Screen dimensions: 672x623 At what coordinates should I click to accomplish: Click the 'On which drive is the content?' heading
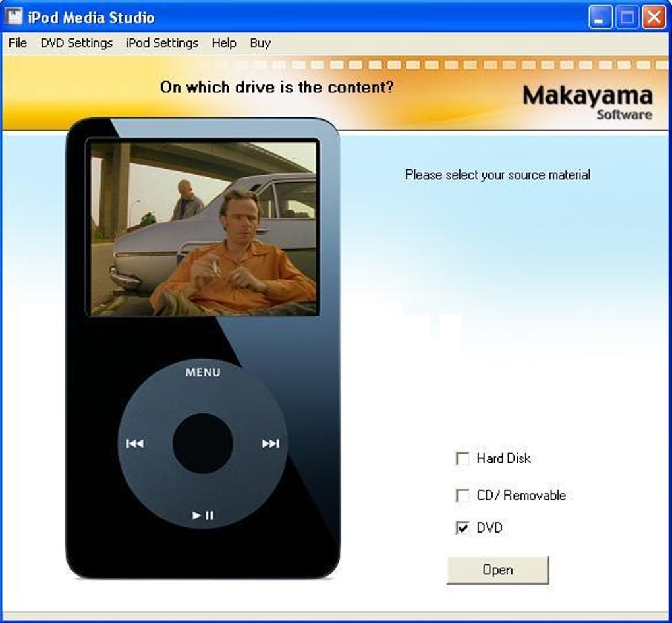pos(277,88)
